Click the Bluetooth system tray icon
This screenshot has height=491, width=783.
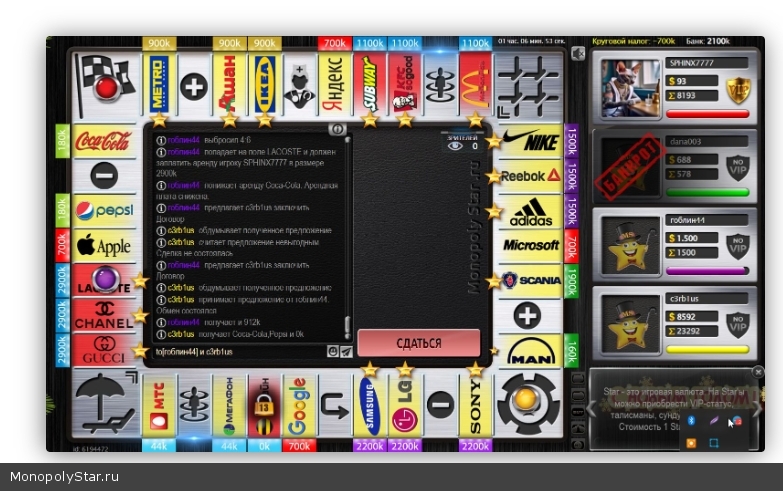click(692, 421)
